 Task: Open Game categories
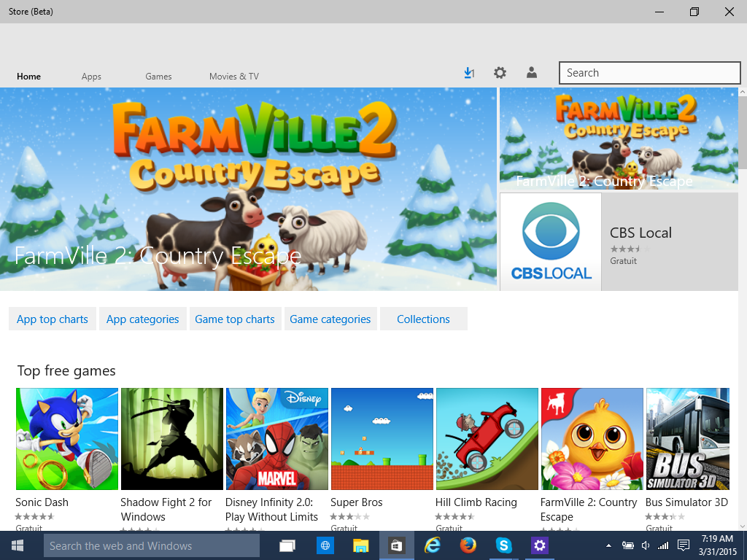coord(330,319)
